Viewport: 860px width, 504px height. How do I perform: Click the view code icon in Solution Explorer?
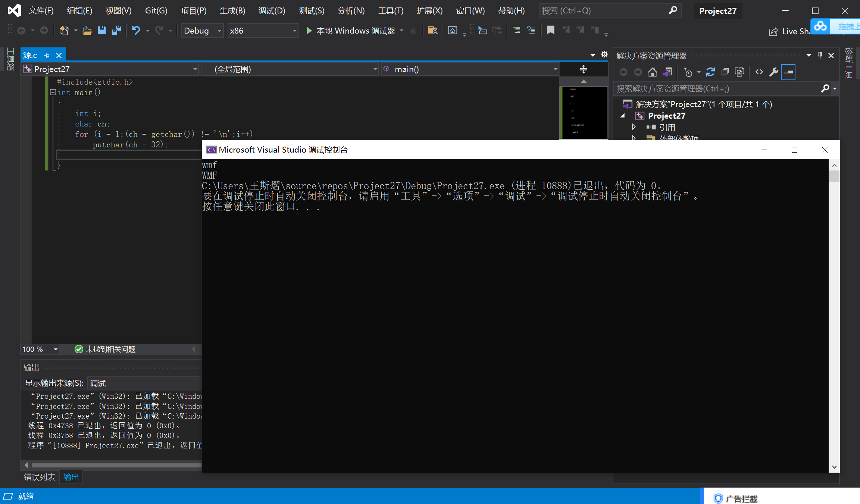[759, 72]
